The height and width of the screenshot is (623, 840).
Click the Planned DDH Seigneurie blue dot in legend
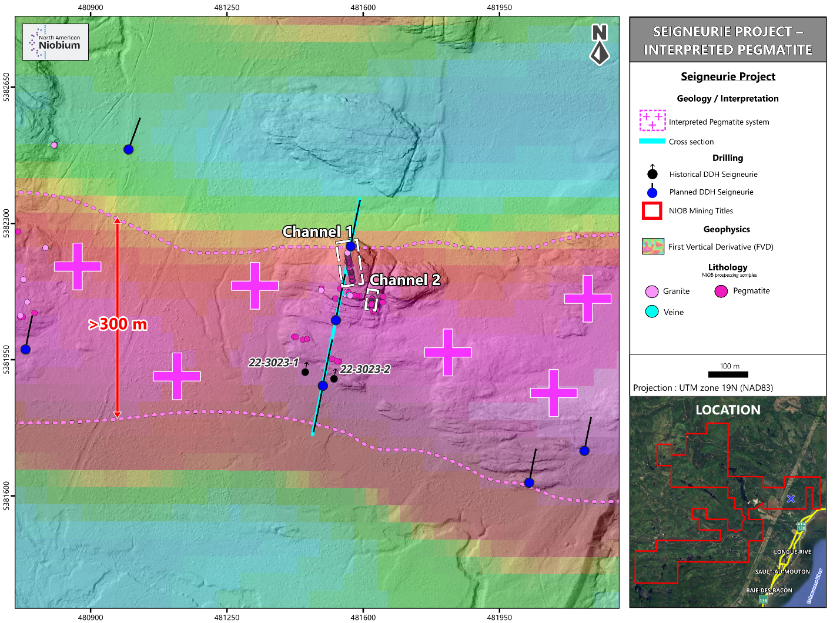click(x=652, y=192)
